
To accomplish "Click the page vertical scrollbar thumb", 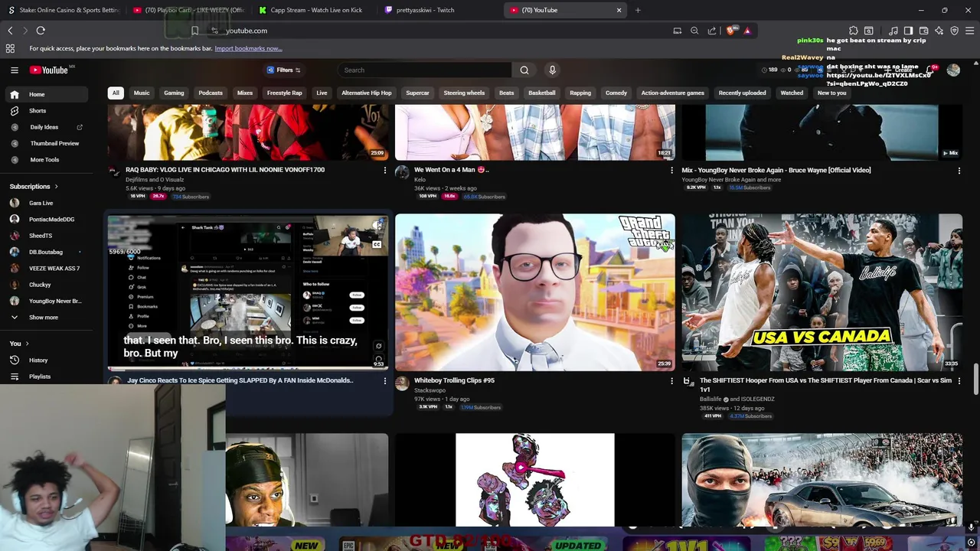I will pos(975,378).
